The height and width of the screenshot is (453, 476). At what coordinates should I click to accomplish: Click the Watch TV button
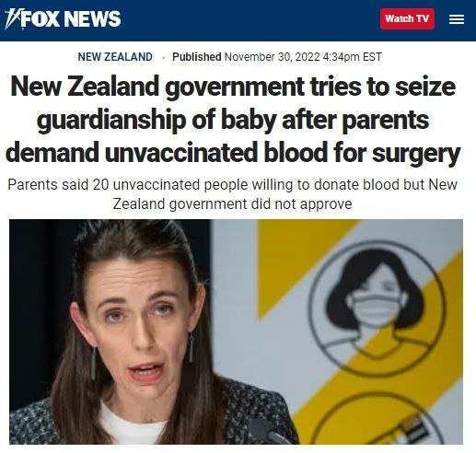[407, 18]
